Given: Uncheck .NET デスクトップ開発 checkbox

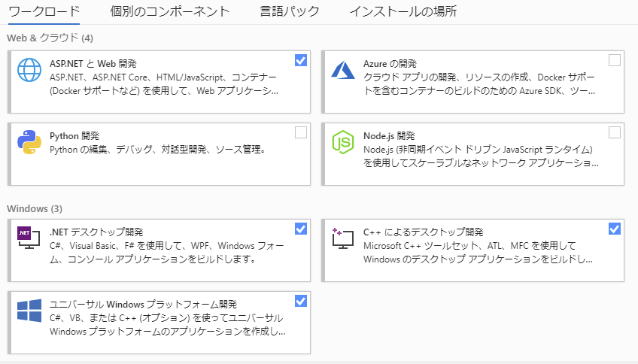Looking at the screenshot, I should tap(301, 229).
